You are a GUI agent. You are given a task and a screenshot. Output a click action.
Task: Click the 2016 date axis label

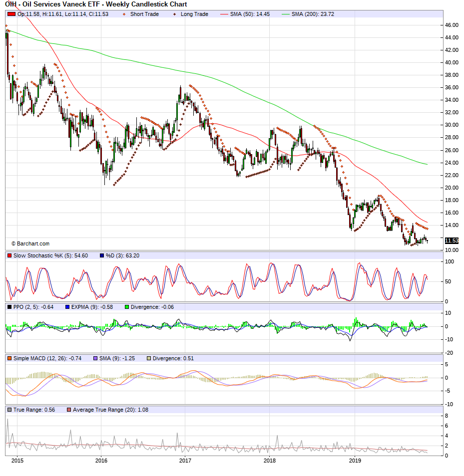101,461
